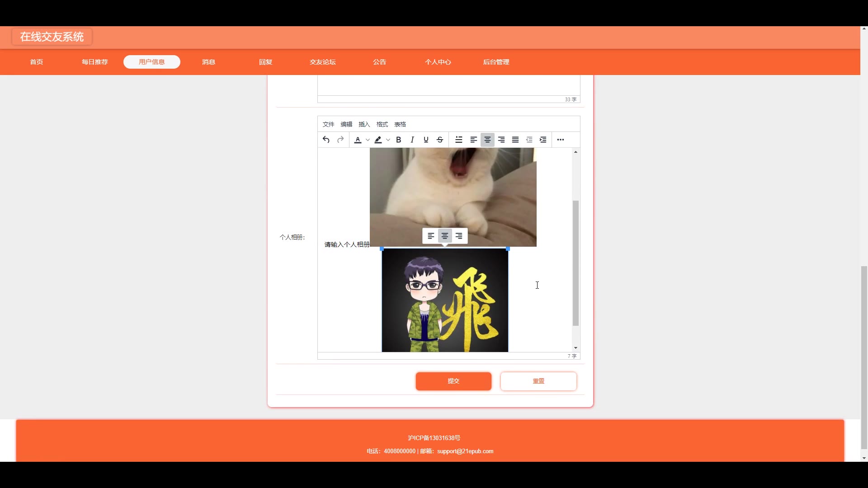Click editor scrollbar down arrow

click(x=576, y=348)
